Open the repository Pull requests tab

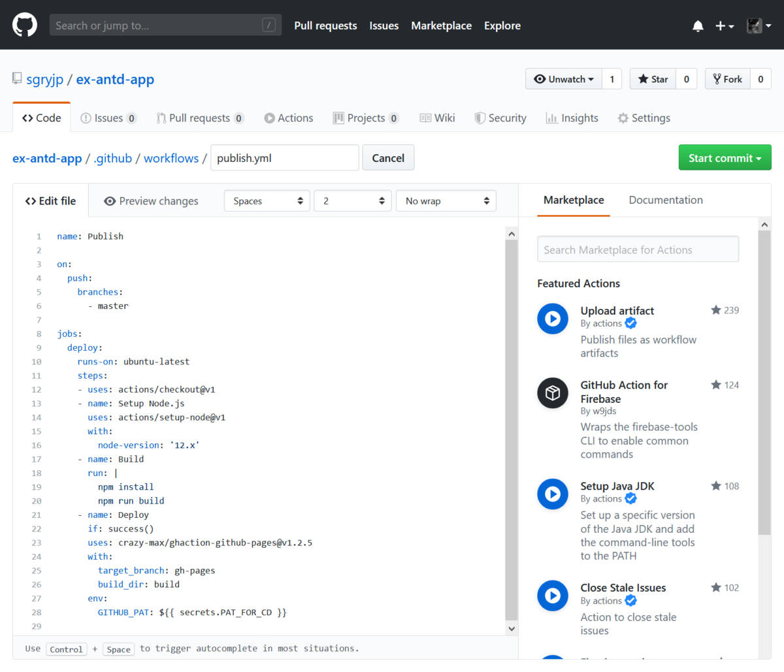(200, 118)
